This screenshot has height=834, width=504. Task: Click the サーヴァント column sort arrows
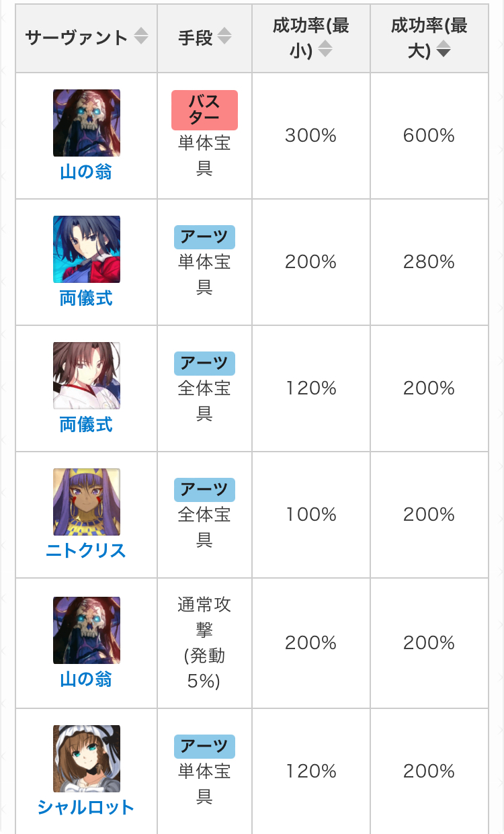pyautogui.click(x=141, y=37)
